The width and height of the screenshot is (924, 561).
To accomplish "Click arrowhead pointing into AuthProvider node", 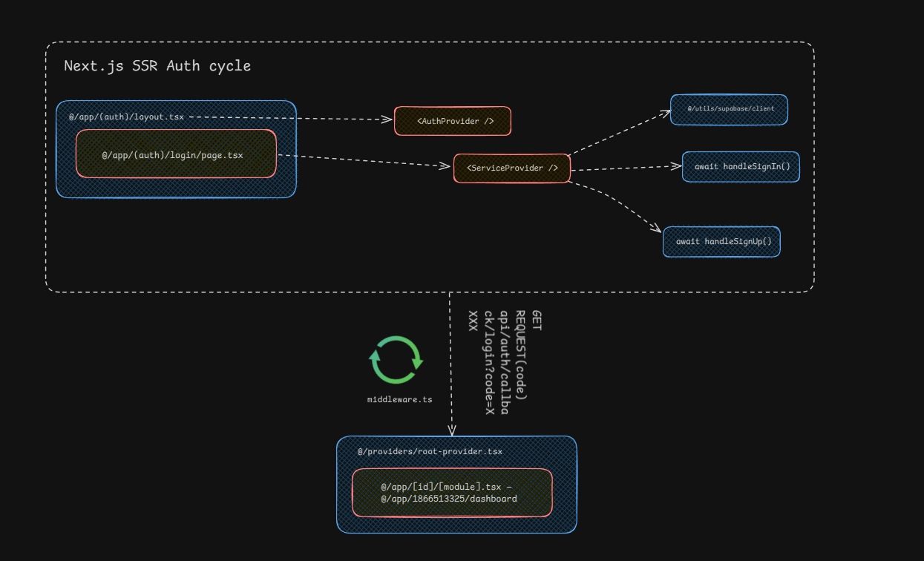I will click(x=387, y=119).
